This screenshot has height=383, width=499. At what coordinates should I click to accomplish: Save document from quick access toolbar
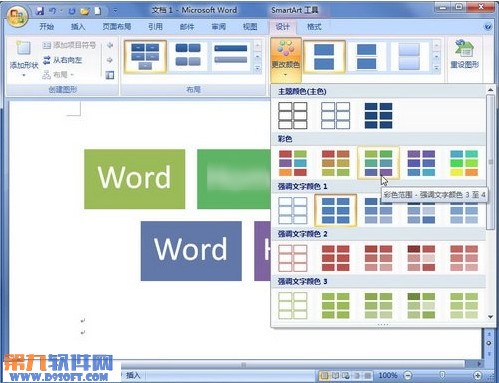click(x=40, y=11)
